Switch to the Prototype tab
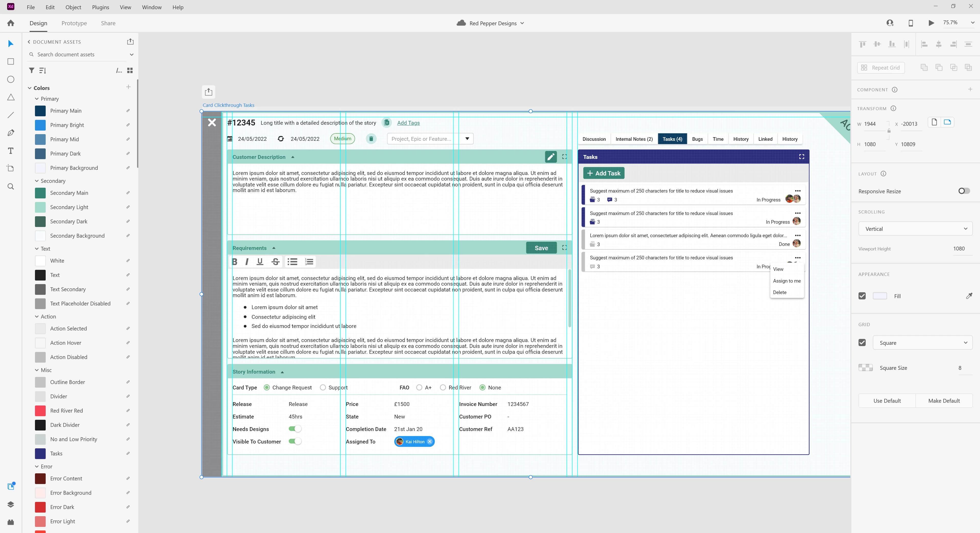 pos(74,23)
